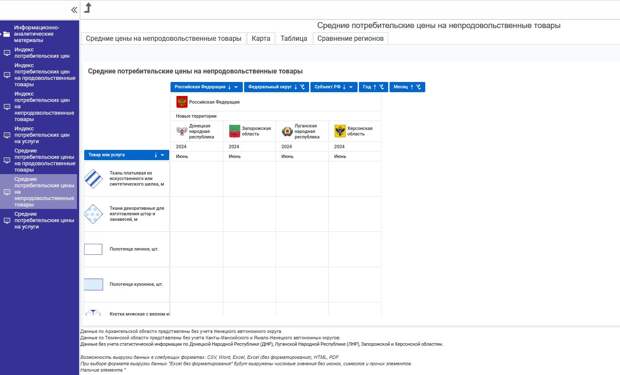
Task: Click the Донецкая народная республика emblem
Action: pos(181,131)
